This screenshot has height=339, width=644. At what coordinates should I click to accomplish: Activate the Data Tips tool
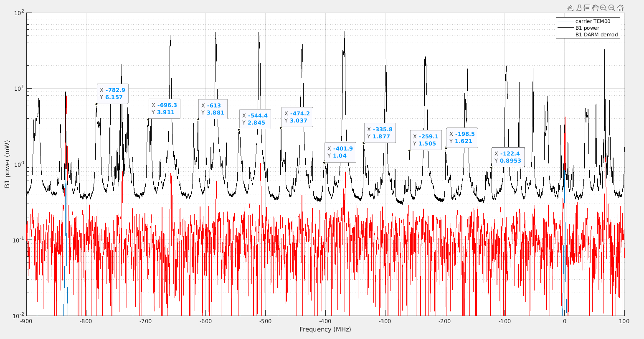[x=587, y=8]
